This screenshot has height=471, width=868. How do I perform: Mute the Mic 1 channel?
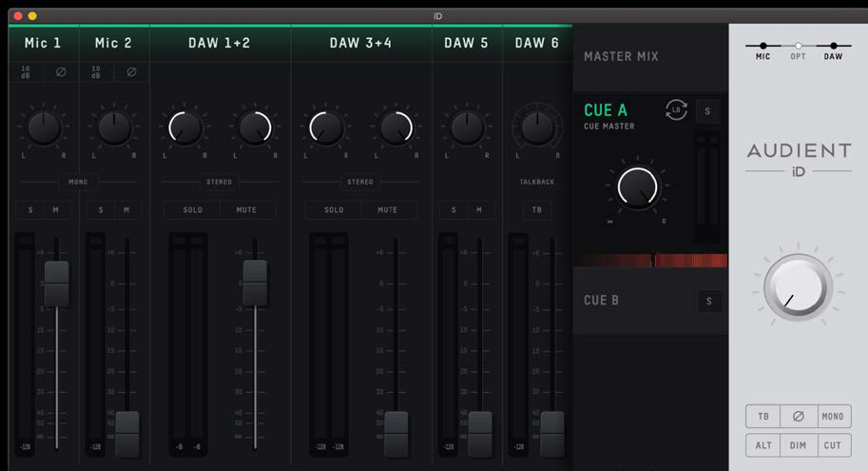(56, 210)
